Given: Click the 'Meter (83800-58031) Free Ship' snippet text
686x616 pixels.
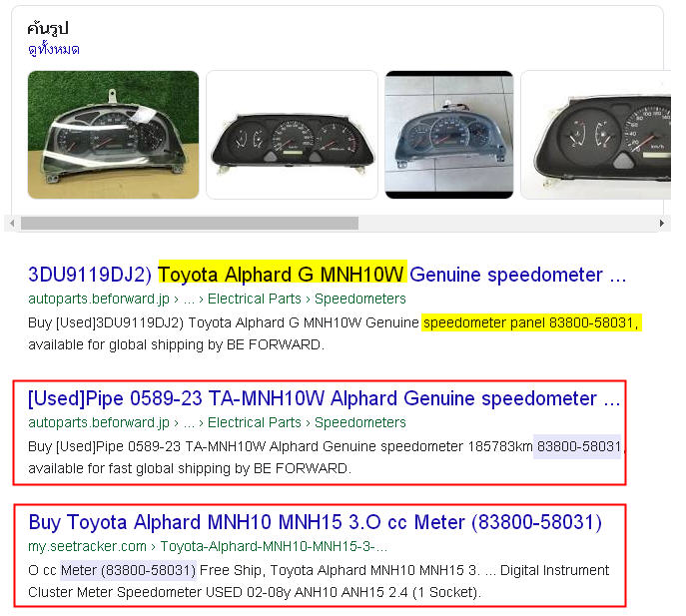Looking at the screenshot, I should pos(162,570).
